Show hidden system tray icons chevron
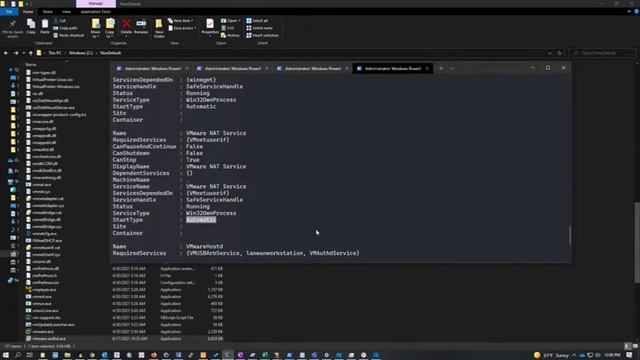Viewport: 640px width, 360px height. (x=574, y=355)
